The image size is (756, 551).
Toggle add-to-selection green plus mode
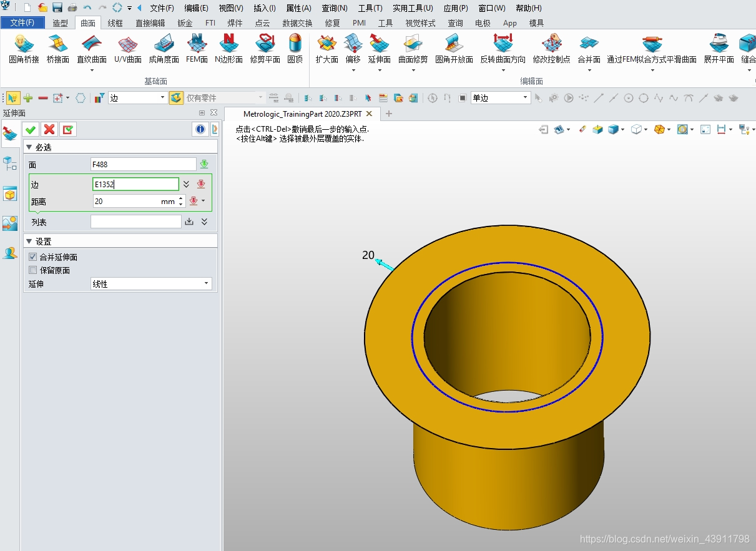(28, 98)
